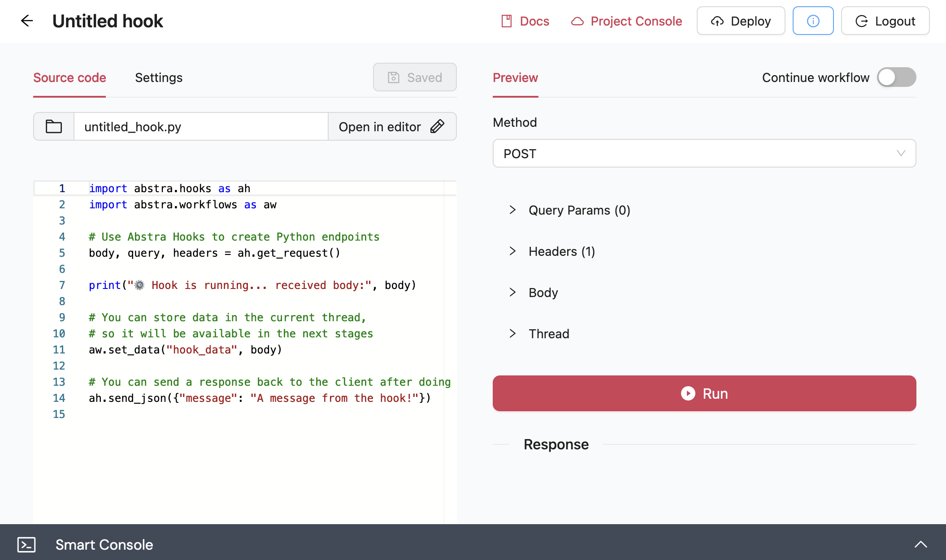
Task: Expand the Query Params (0) section
Action: tap(569, 210)
